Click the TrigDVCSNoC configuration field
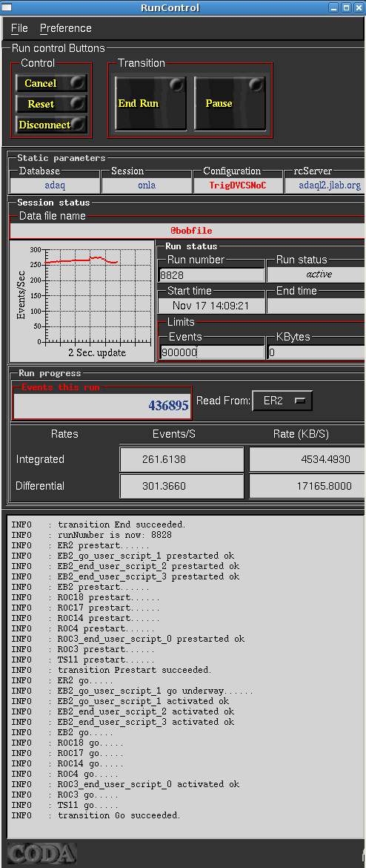The height and width of the screenshot is (868, 366). pyautogui.click(x=237, y=185)
